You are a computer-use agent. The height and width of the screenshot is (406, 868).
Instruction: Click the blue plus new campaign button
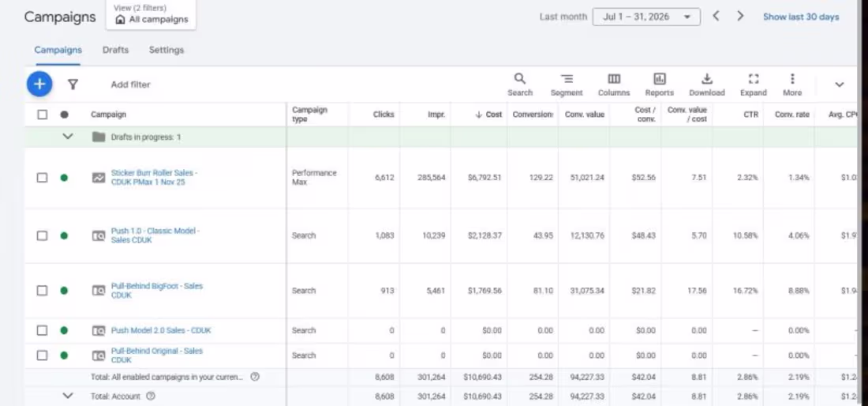pos(39,85)
